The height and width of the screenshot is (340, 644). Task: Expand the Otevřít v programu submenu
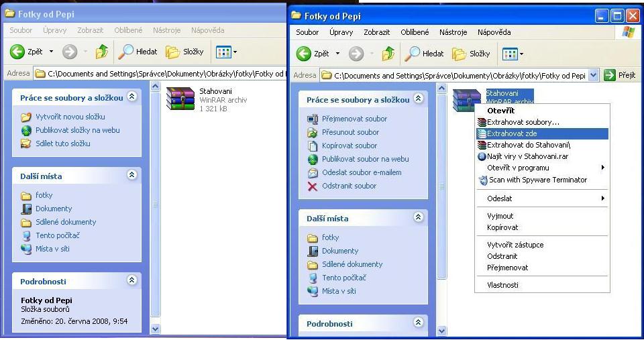[602, 168]
